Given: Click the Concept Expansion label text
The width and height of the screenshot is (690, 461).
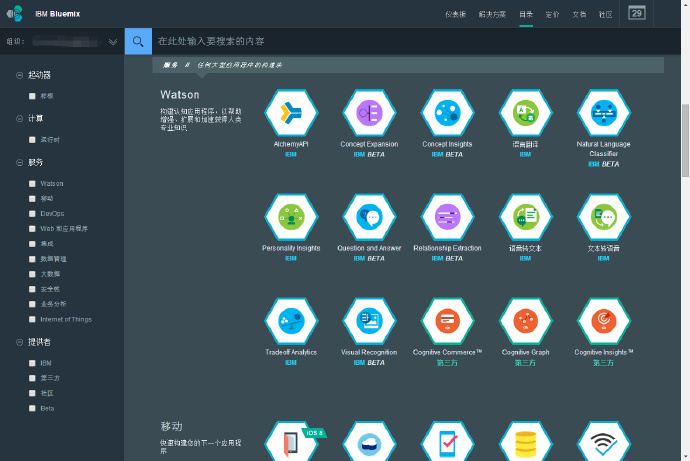Looking at the screenshot, I should [369, 144].
